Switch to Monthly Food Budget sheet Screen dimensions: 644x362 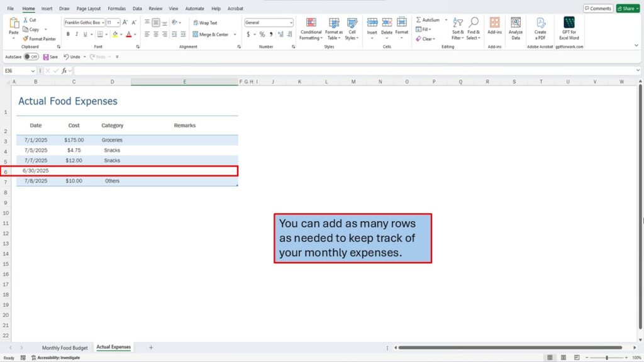[x=65, y=348]
